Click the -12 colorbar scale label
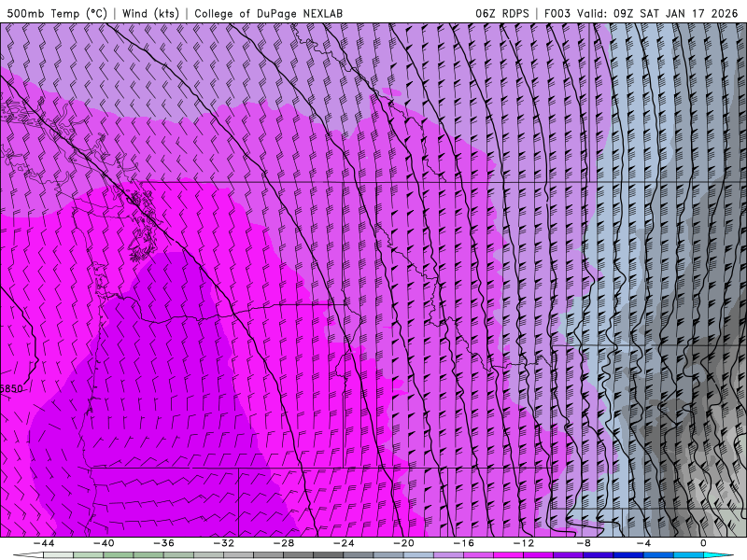 (x=524, y=543)
